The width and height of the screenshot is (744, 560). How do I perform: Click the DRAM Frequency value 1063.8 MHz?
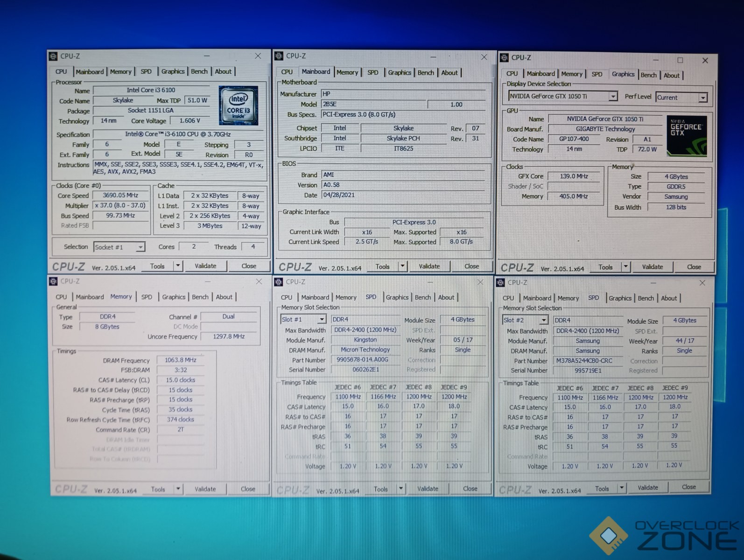pos(180,360)
